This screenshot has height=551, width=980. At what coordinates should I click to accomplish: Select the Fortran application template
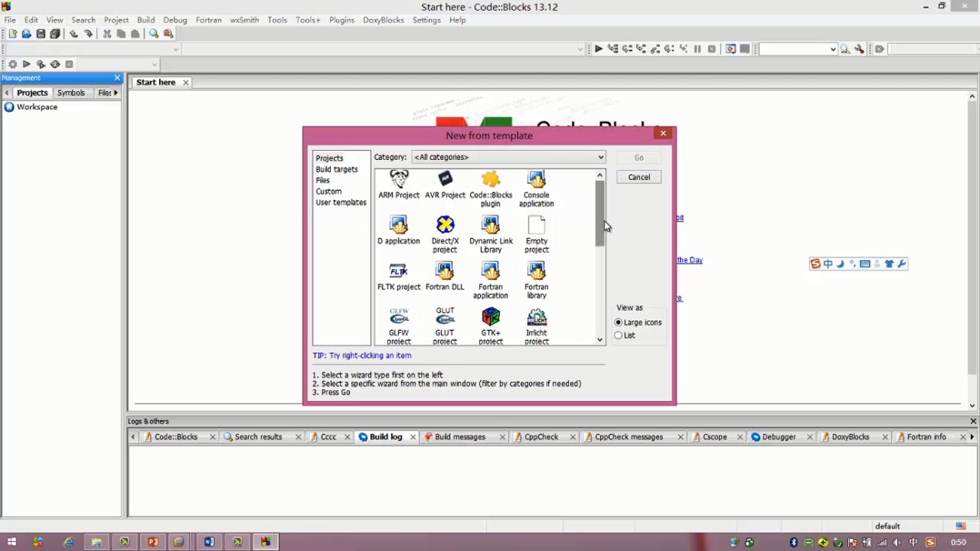pyautogui.click(x=491, y=281)
